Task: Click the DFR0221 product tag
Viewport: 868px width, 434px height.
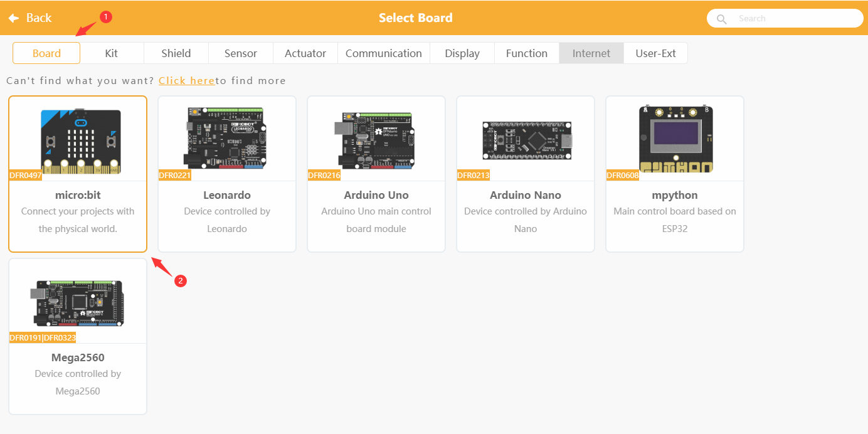Action: (x=175, y=176)
